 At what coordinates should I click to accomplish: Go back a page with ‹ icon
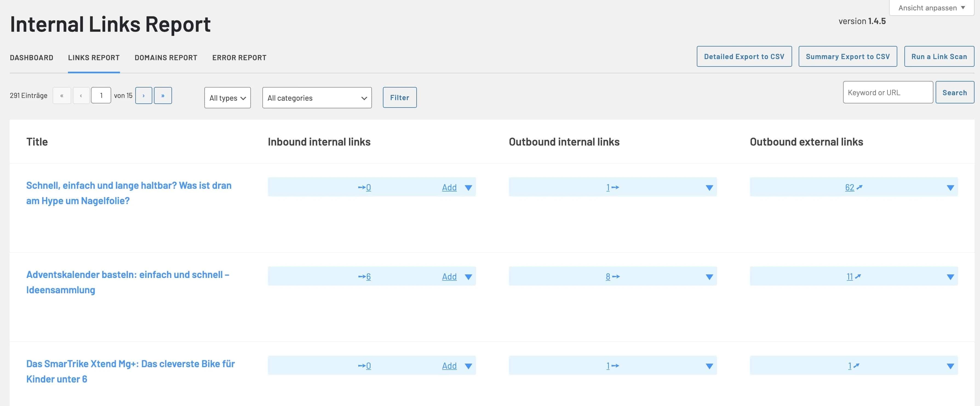tap(81, 95)
